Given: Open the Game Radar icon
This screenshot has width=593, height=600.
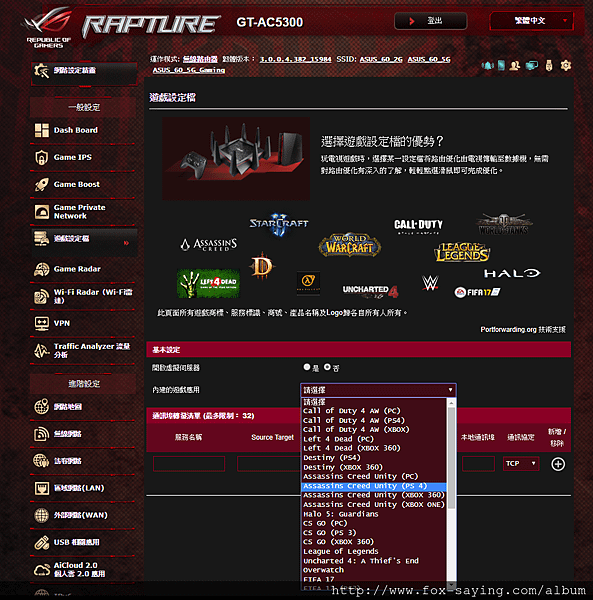Looking at the screenshot, I should point(42,269).
